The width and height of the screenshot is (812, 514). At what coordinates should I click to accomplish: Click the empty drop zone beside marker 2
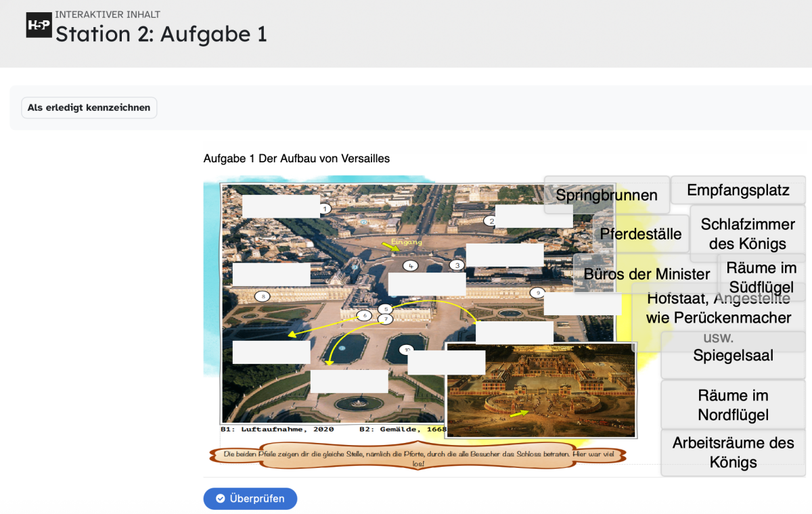tap(534, 216)
